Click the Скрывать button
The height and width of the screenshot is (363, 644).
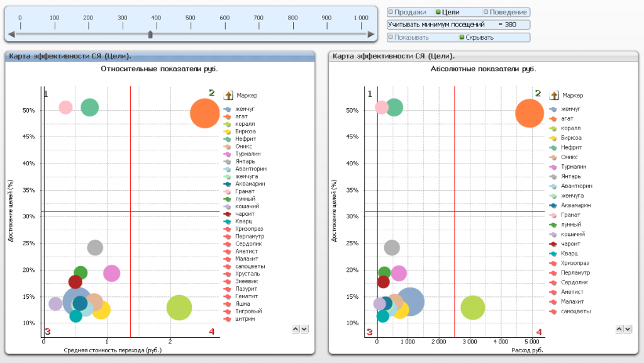pos(479,37)
